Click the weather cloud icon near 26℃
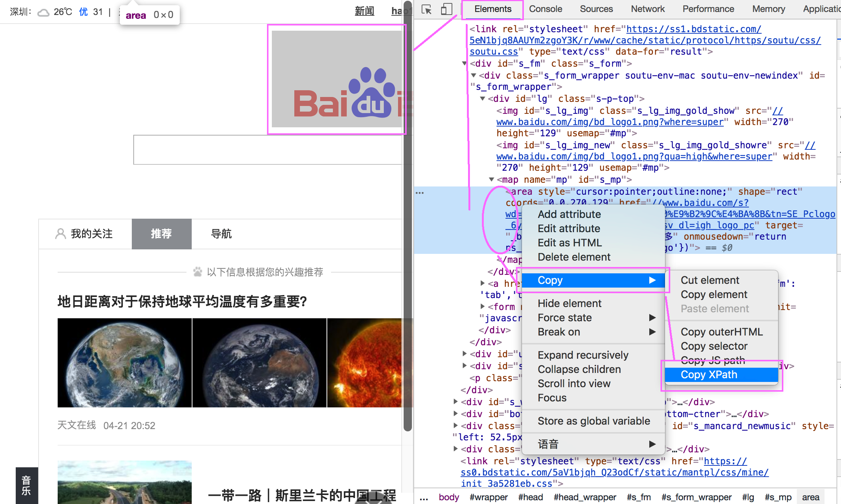 (43, 12)
